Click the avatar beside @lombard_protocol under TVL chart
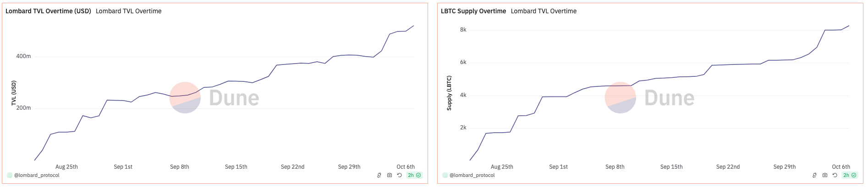The height and width of the screenshot is (187, 868). point(10,175)
